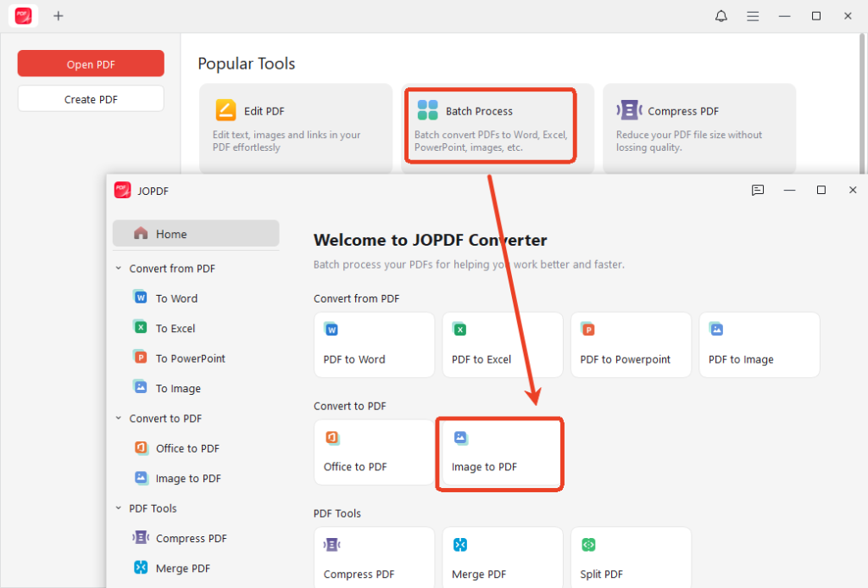
Task: Click the Office icon on Office to PDF card
Action: 331,437
